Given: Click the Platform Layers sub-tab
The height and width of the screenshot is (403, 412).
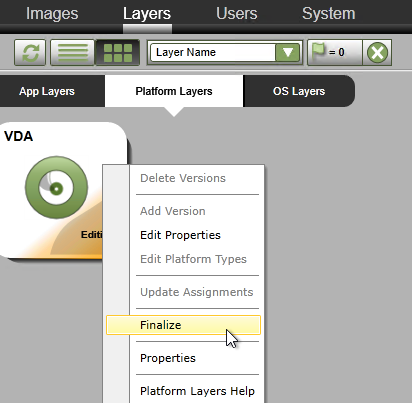Looking at the screenshot, I should pos(174,91).
